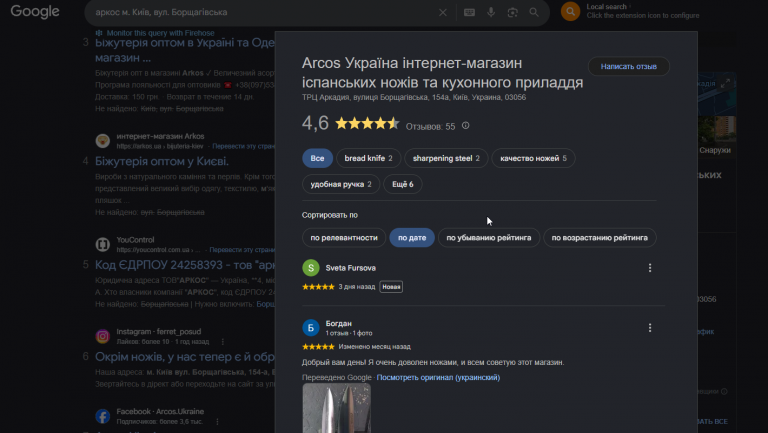The height and width of the screenshot is (433, 768).
Task: Expand the map with fullscreen icon
Action: tap(725, 83)
